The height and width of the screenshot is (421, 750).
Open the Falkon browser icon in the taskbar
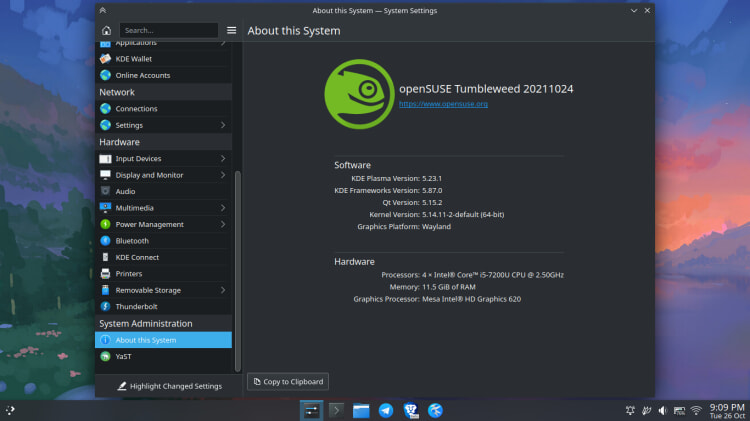click(x=435, y=410)
